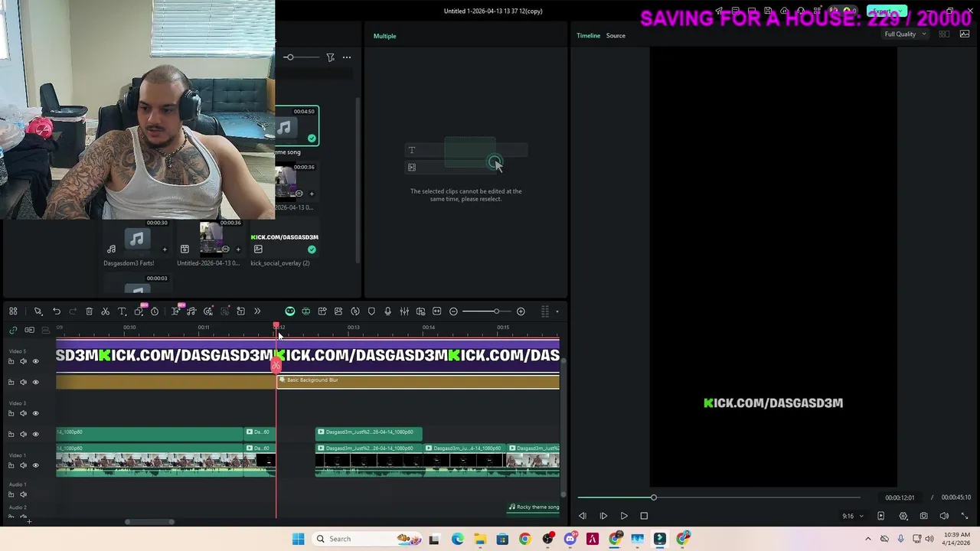980x551 pixels.
Task: Click the timeline horizontal scrollbar
Action: coord(150,522)
